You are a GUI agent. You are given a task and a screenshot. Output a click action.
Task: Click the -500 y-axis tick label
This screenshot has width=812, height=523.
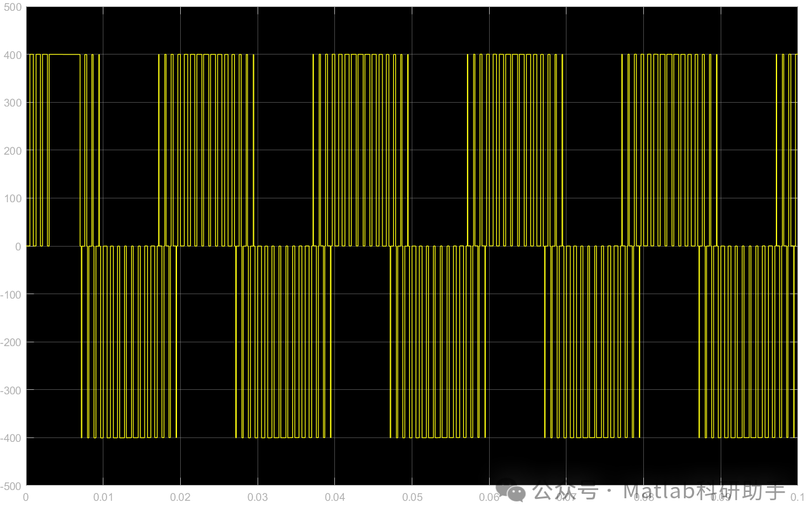tap(11, 486)
